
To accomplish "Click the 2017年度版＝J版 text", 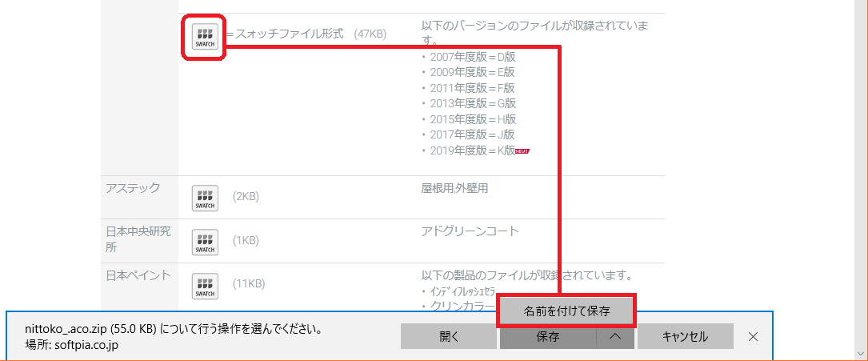I will click(473, 134).
